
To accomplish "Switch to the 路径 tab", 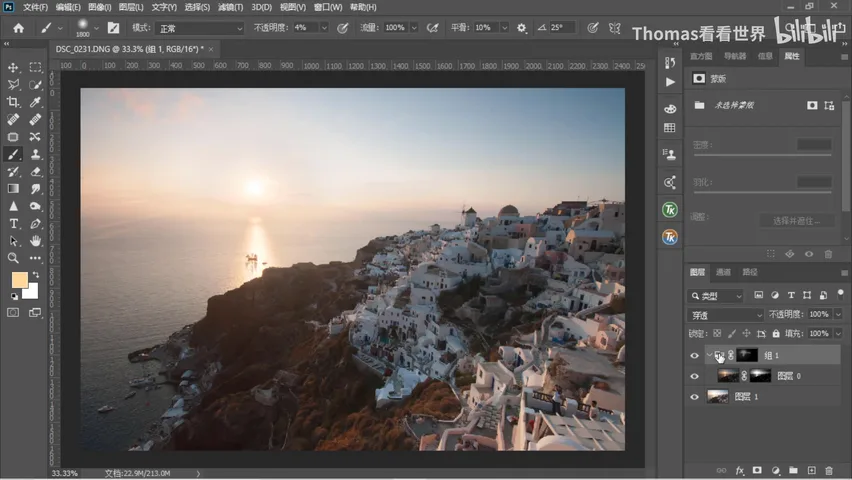I will (x=750, y=272).
